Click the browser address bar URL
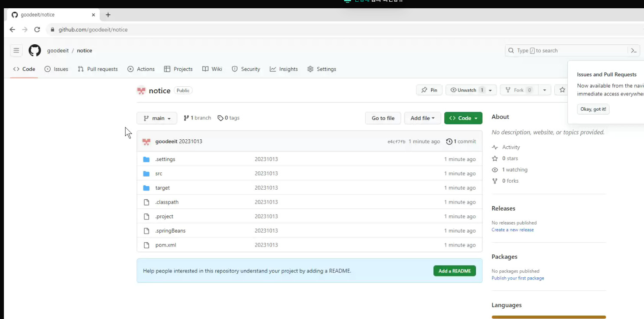 point(93,30)
